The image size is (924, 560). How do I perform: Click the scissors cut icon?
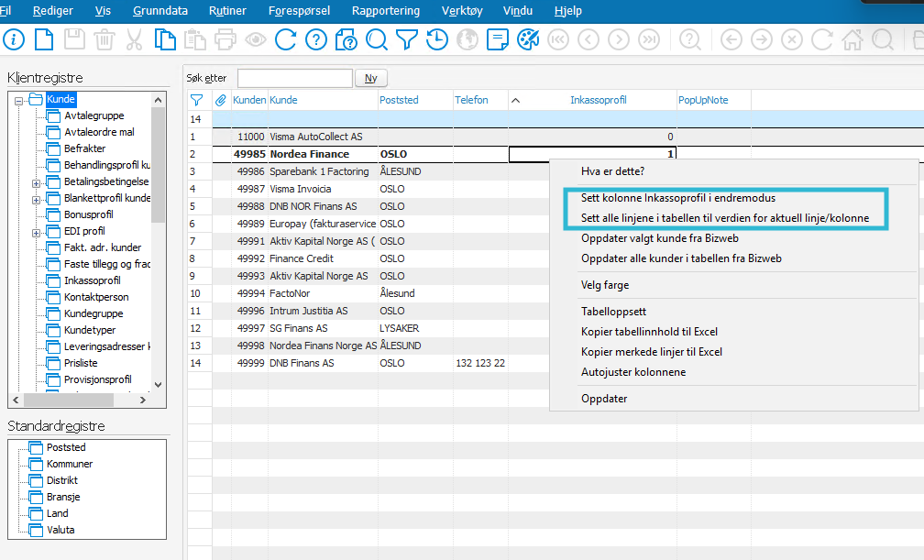click(x=135, y=40)
